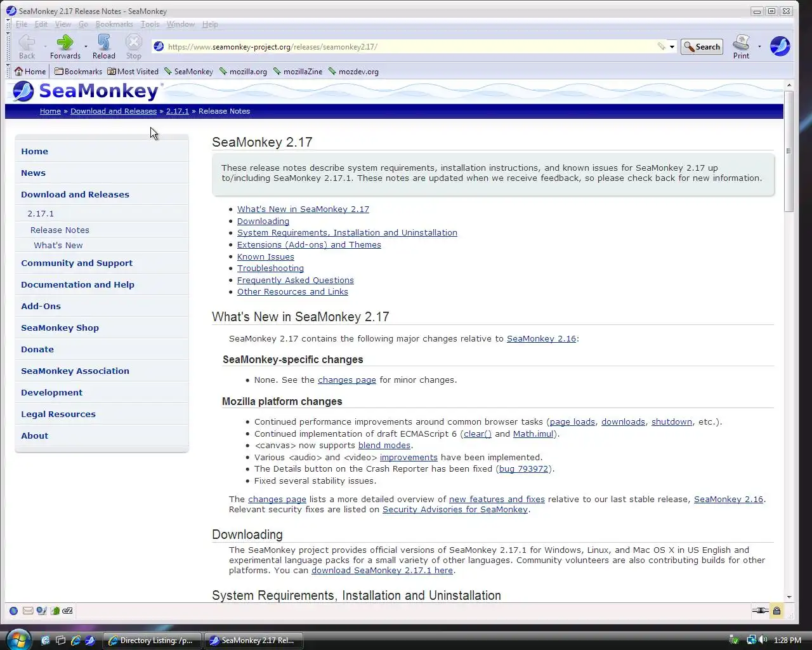Screen dimensions: 812x650
Task: Open Home from the bookmarks toolbar
Action: click(x=30, y=71)
